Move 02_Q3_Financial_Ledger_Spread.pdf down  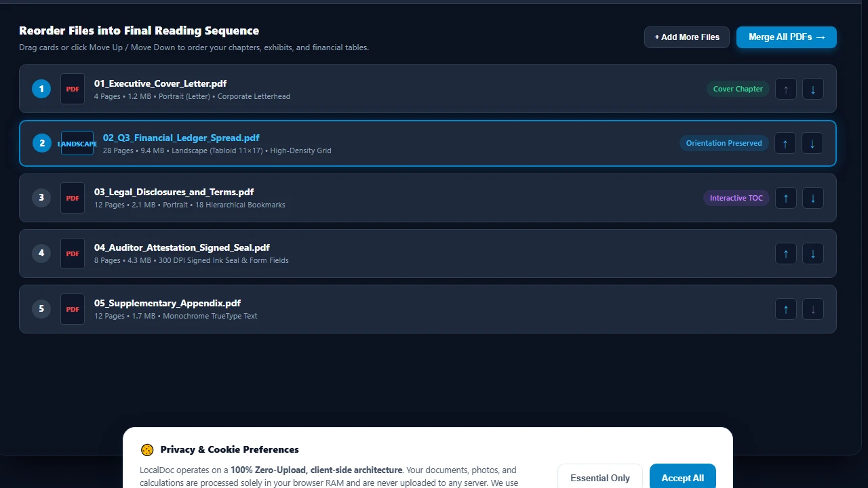coord(812,143)
